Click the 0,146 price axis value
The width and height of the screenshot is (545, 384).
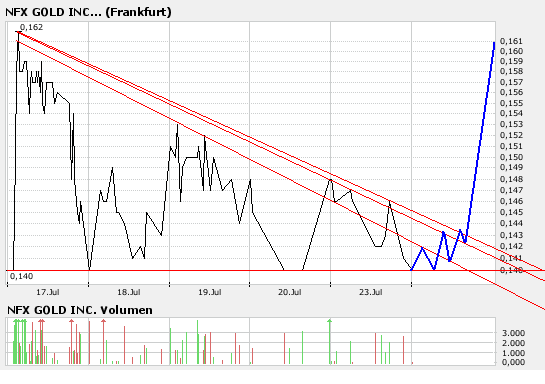click(x=511, y=201)
